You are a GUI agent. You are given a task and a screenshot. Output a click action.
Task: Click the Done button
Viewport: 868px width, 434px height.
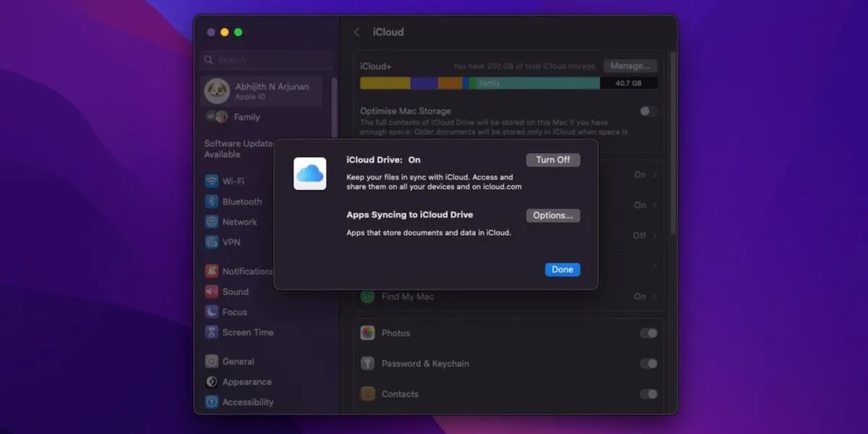pyautogui.click(x=562, y=269)
